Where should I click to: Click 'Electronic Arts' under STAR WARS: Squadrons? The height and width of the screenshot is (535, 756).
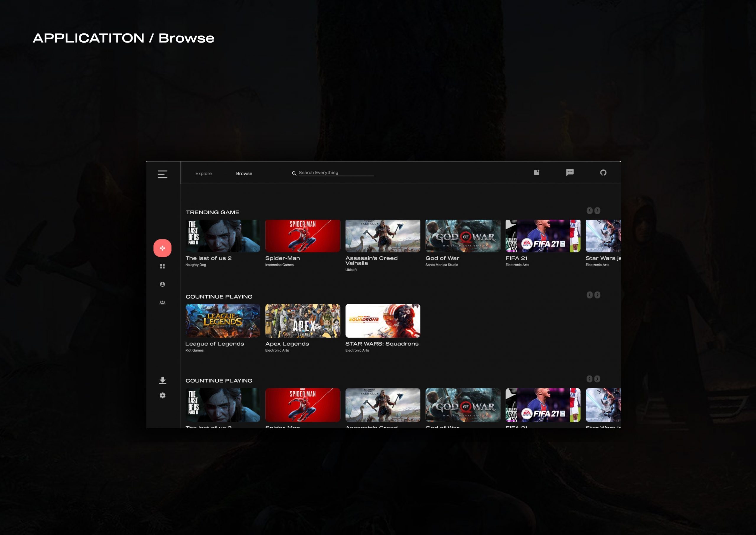coord(357,350)
